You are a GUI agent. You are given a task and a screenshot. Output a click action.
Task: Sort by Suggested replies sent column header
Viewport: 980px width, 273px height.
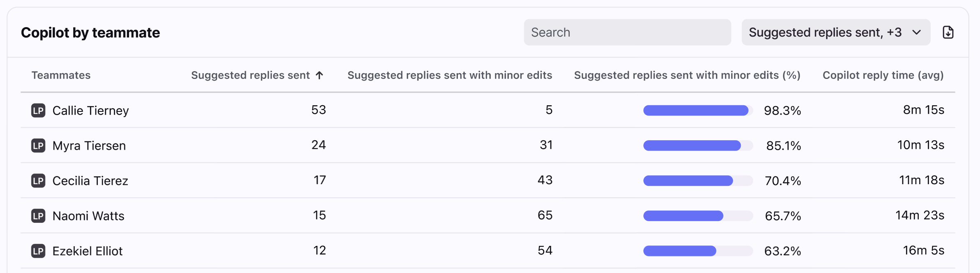pos(250,75)
